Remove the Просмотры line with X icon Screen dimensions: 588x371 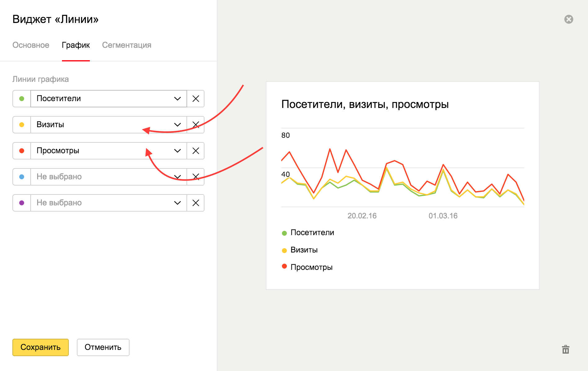(x=195, y=151)
